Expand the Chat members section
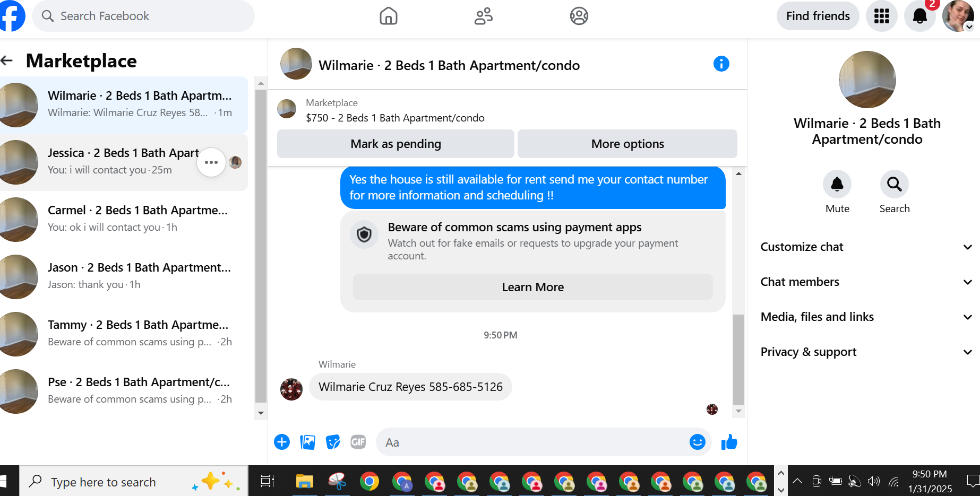 point(866,282)
